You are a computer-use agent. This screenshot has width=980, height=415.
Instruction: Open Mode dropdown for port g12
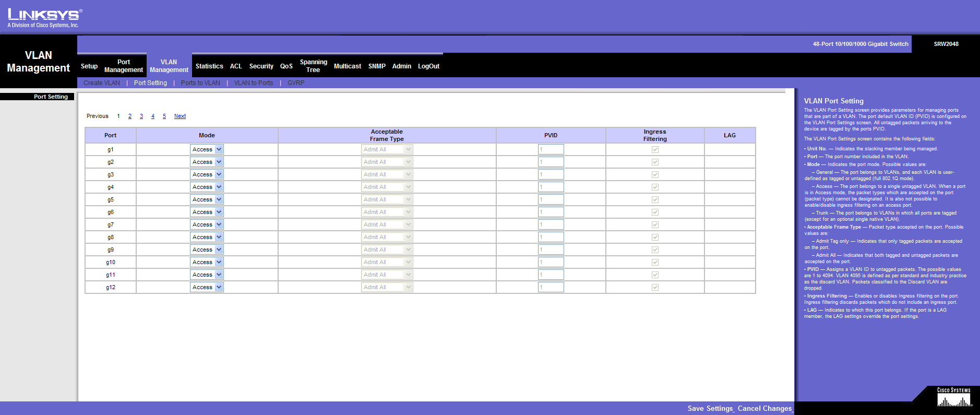[207, 287]
